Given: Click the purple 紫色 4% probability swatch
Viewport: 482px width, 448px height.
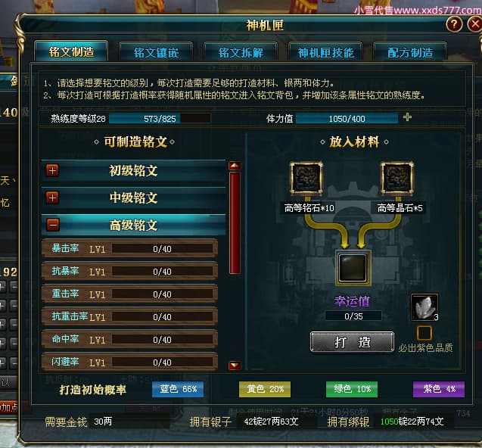Looking at the screenshot, I should [x=439, y=389].
